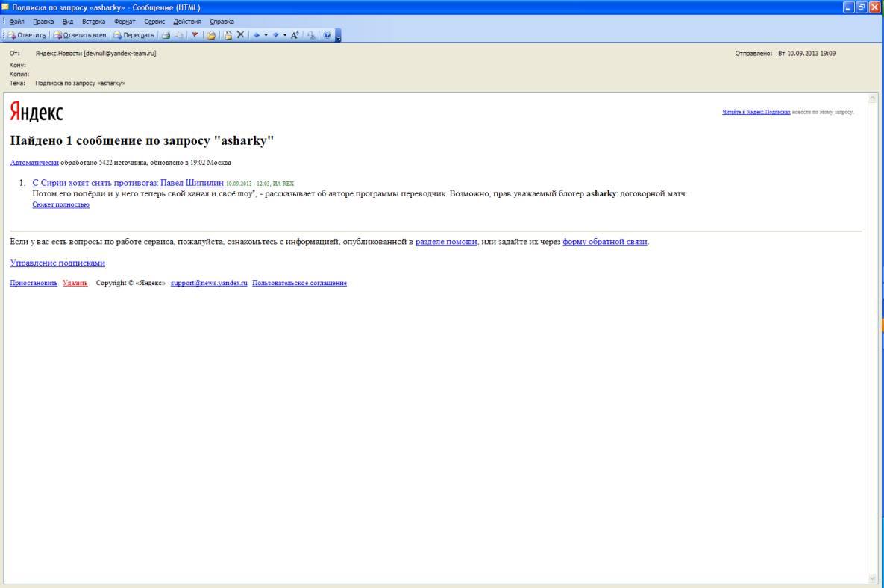Open the Сервис menu
This screenshot has height=588, width=884.
[x=154, y=22]
